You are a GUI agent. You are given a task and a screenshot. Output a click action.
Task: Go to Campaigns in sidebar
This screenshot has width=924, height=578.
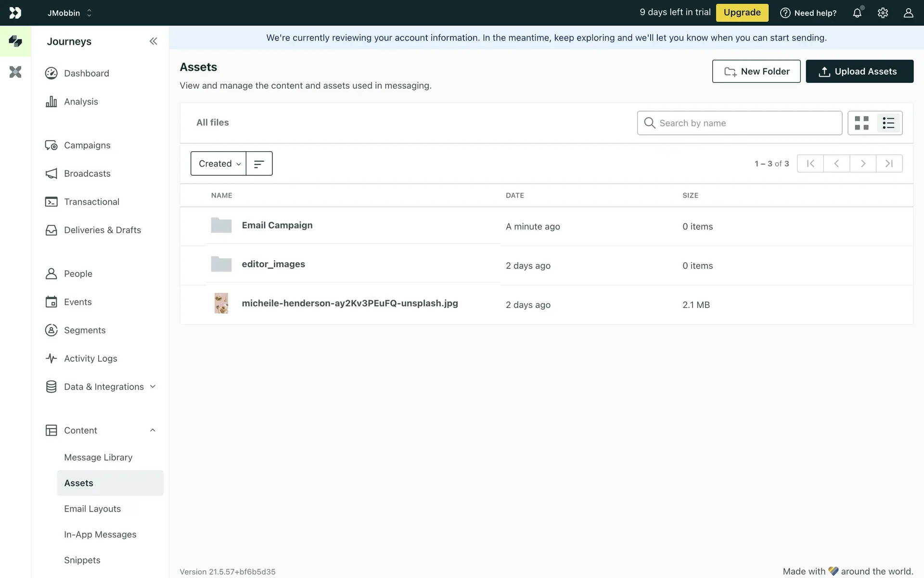pos(87,145)
